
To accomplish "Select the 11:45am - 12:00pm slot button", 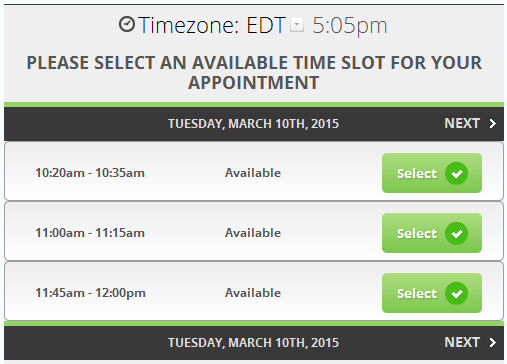I will click(432, 293).
